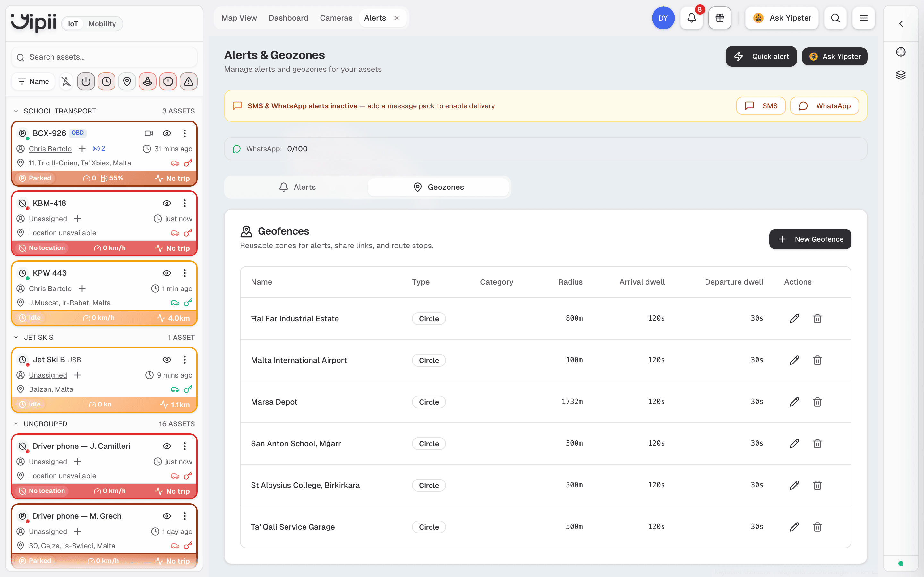This screenshot has height=577, width=924.
Task: Collapse the Jet Skis group
Action: click(16, 337)
